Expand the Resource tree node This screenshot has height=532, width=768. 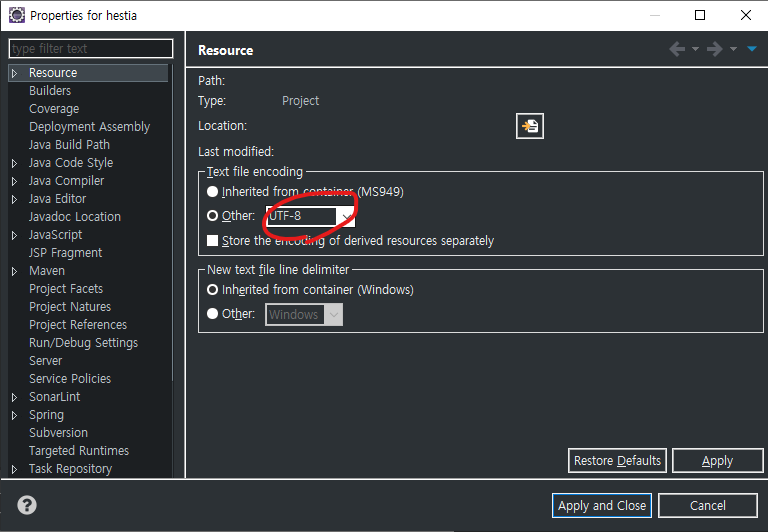pyautogui.click(x=15, y=73)
